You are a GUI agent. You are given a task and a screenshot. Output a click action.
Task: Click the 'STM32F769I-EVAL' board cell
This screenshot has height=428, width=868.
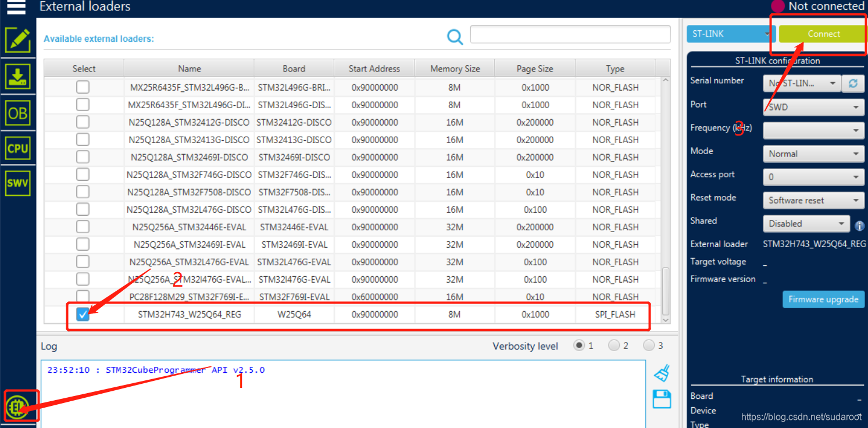pos(294,297)
